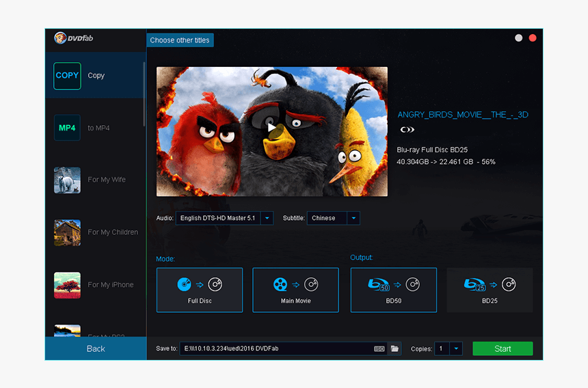This screenshot has width=588, height=388.
Task: Click the 3D glasses icon under title
Action: point(407,130)
